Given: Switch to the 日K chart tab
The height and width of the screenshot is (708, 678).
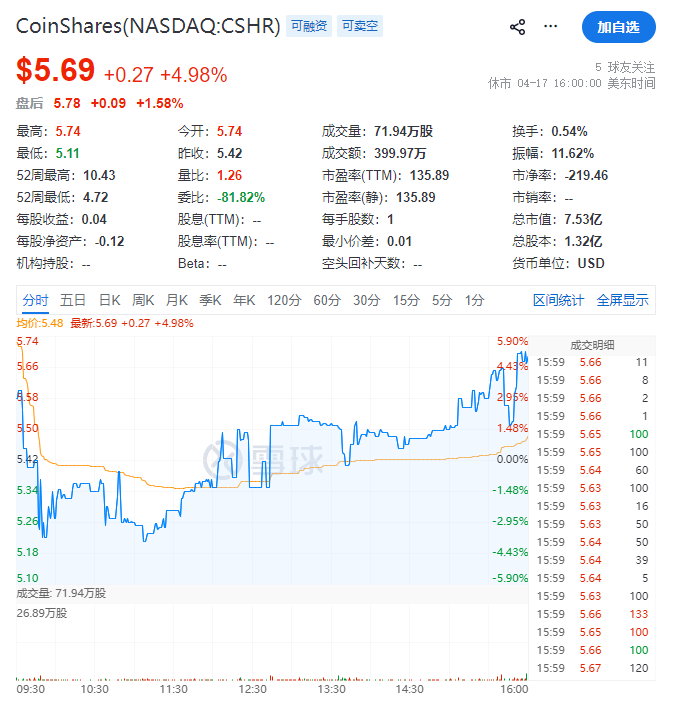Looking at the screenshot, I should click(109, 299).
